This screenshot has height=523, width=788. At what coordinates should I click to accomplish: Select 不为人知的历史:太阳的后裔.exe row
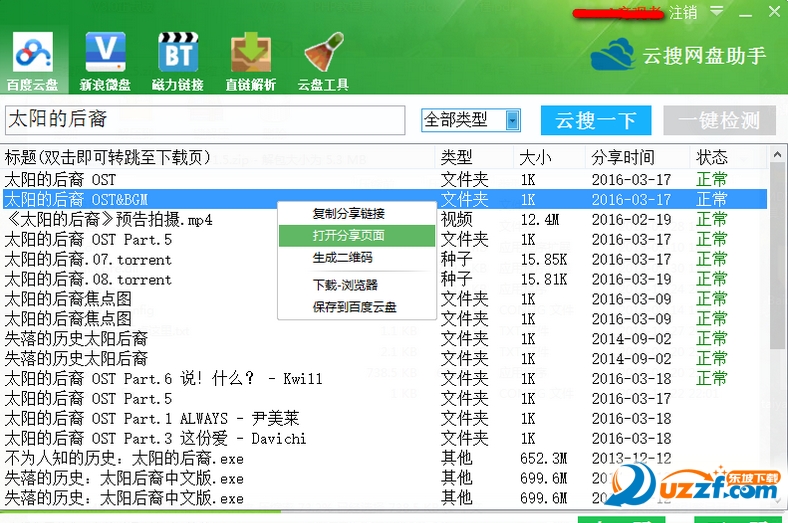384,458
